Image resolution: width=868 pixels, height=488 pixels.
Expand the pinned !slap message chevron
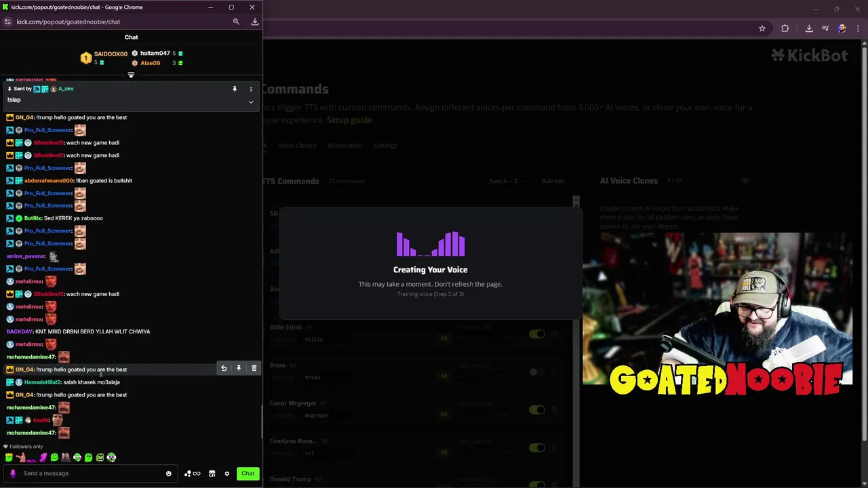coord(251,102)
